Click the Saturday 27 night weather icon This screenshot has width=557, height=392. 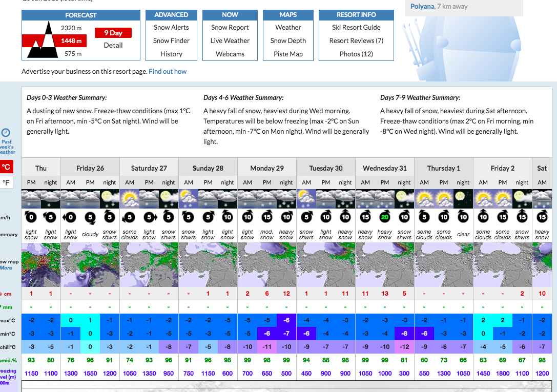[169, 199]
